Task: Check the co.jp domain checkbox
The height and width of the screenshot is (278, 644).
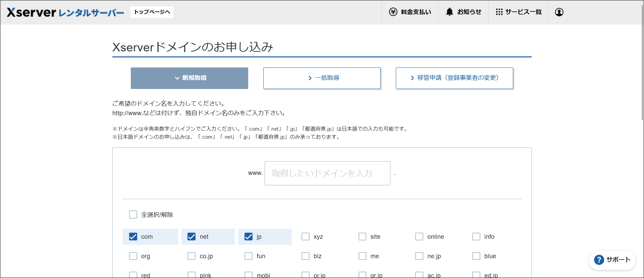Action: [192, 256]
